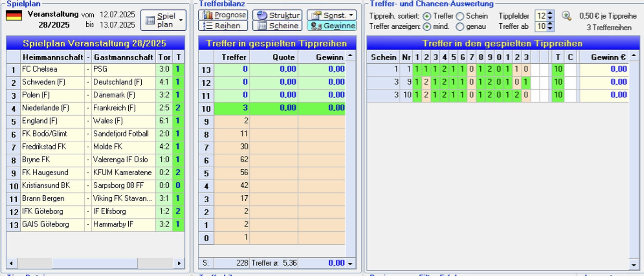The width and height of the screenshot is (644, 276).
Task: Click the Tor column header
Action: click(164, 57)
